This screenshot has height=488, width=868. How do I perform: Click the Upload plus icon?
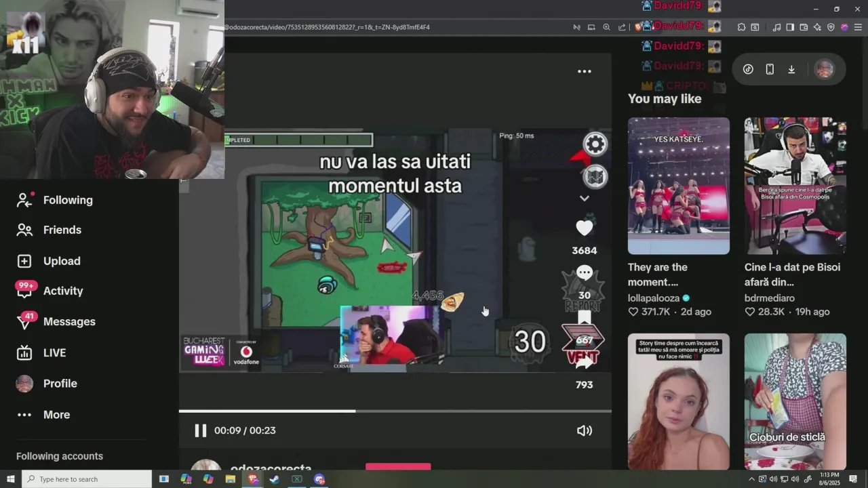pyautogui.click(x=24, y=261)
